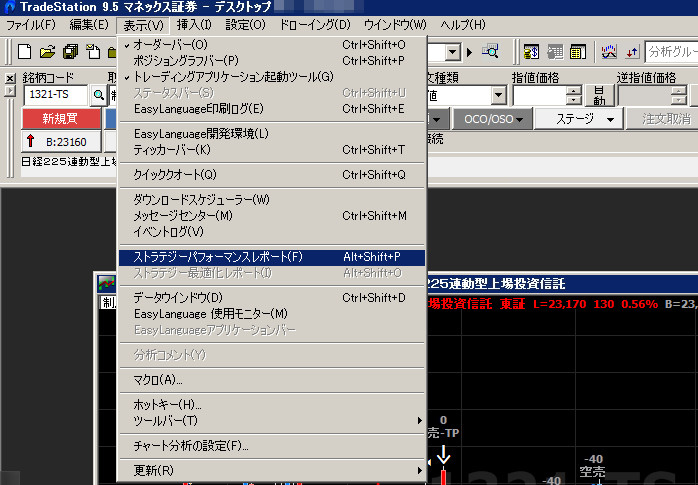
Task: Click the chart analysis wave icon
Action: coord(608,52)
